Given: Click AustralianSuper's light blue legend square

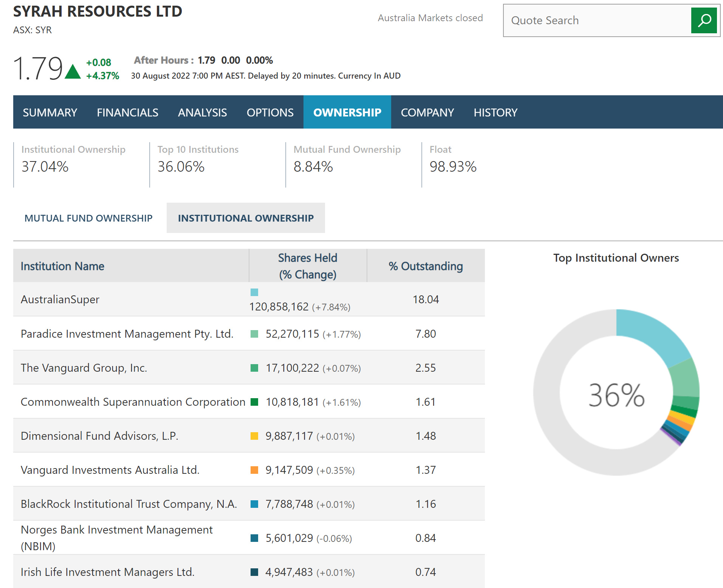Looking at the screenshot, I should coord(254,292).
